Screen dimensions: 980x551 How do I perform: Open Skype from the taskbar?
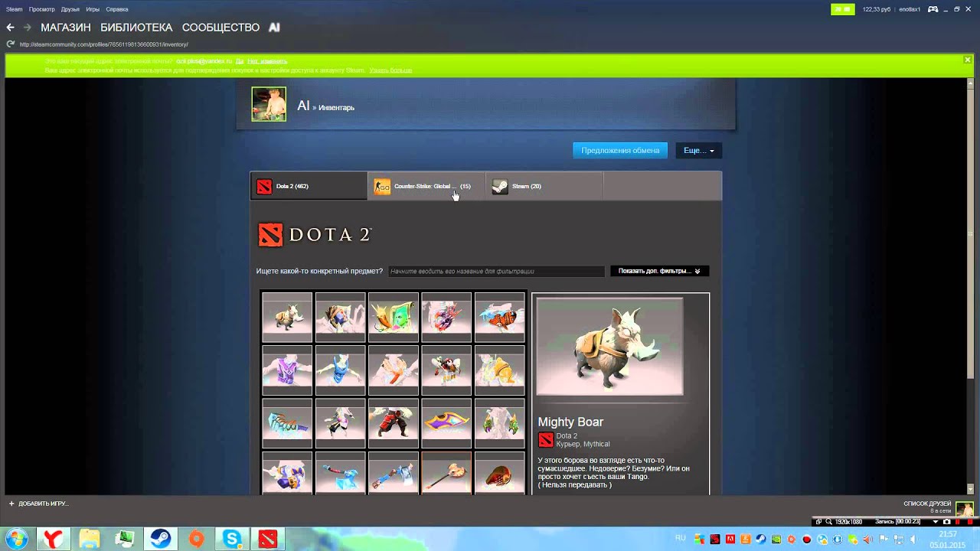pos(232,539)
